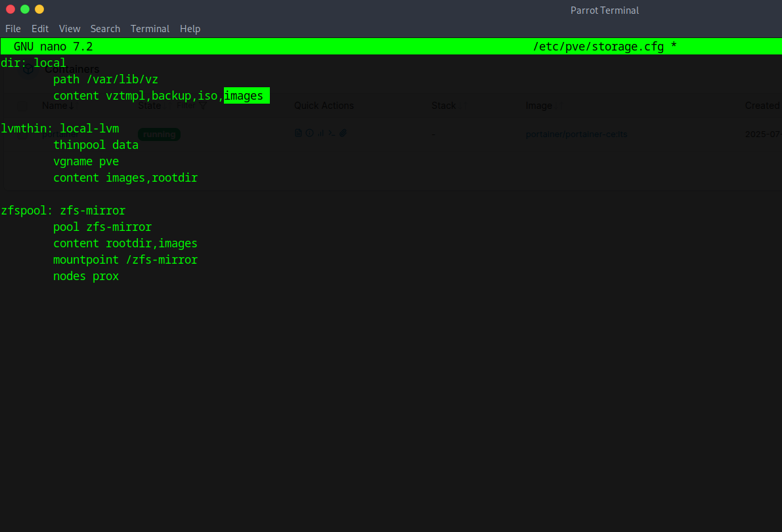Open the Help menu
This screenshot has width=782, height=532.
pos(190,29)
